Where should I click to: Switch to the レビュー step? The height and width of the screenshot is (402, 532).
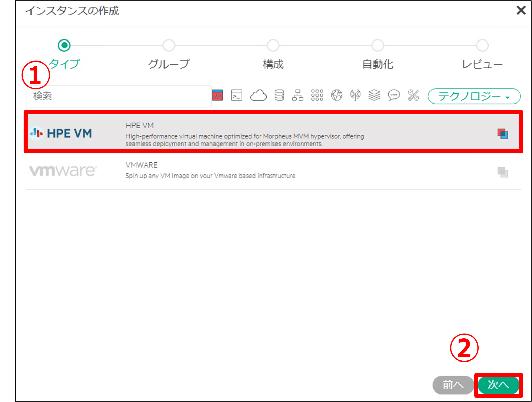[x=482, y=45]
